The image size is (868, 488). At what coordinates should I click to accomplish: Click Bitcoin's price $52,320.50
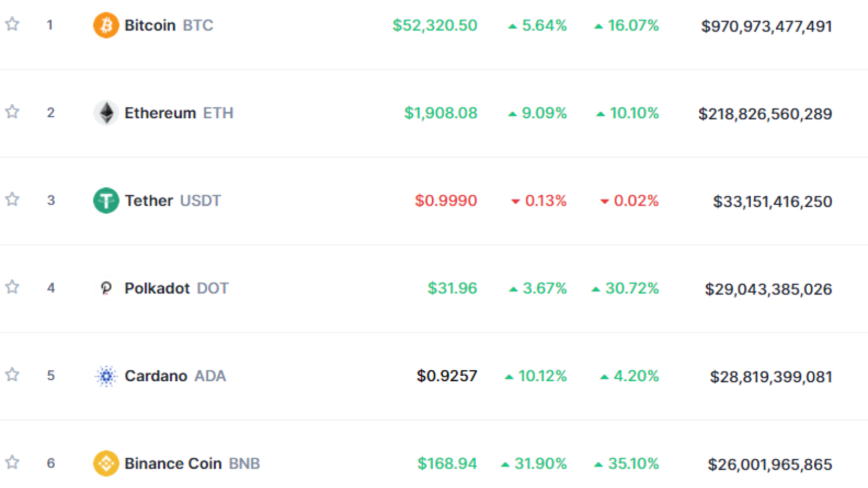pyautogui.click(x=435, y=25)
